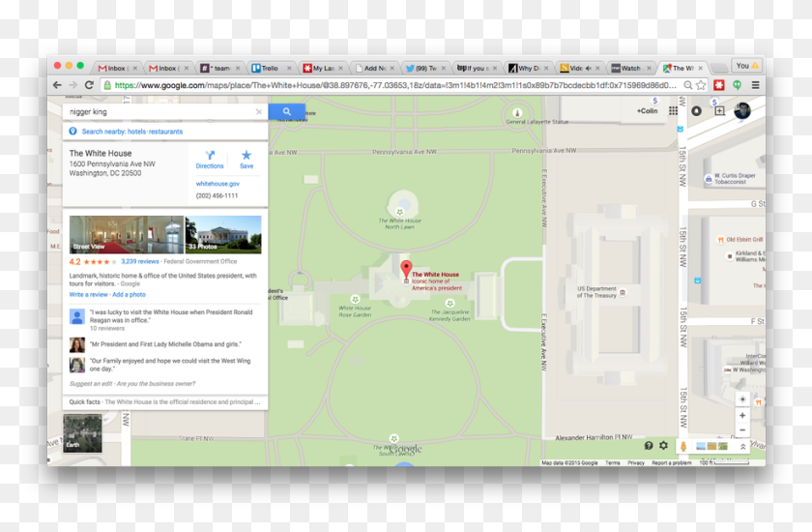Show my location on the map
Screen dimensions: 812x532
742,399
